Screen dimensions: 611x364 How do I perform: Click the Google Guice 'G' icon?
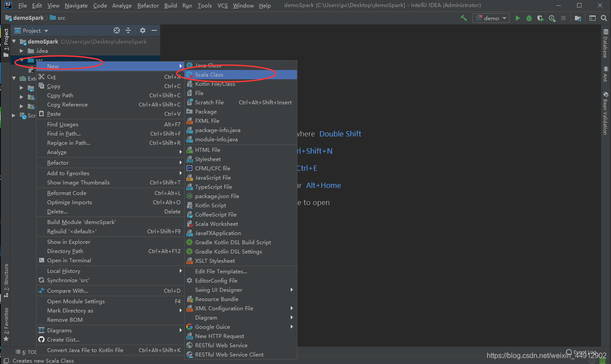189,327
